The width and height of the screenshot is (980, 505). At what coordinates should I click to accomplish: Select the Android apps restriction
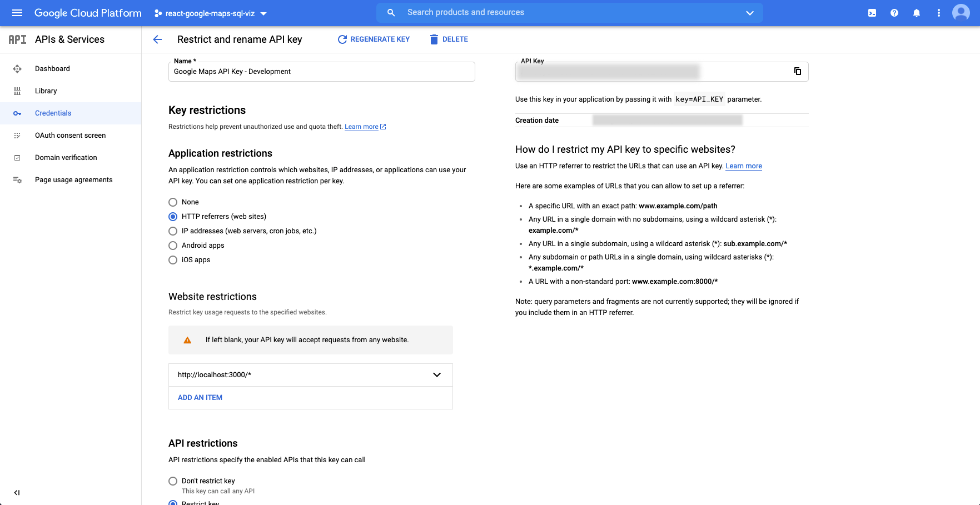(173, 246)
